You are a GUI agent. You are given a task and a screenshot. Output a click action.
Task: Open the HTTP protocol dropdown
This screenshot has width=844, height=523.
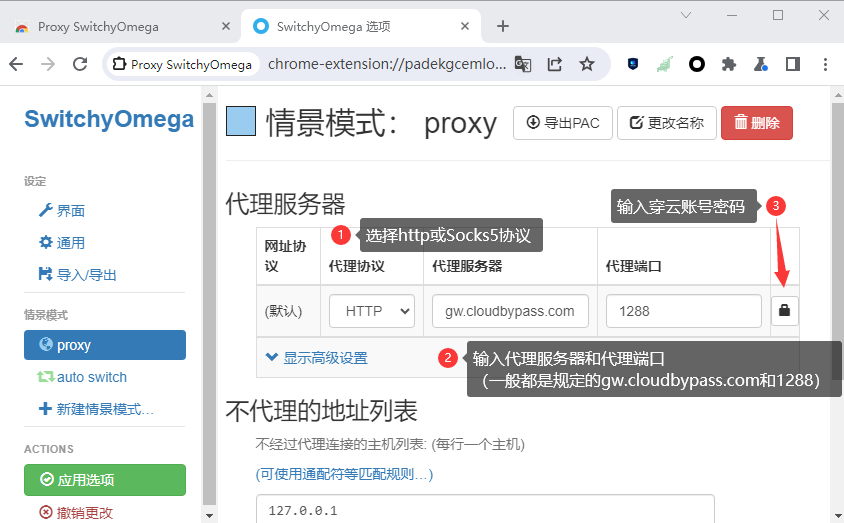click(372, 311)
